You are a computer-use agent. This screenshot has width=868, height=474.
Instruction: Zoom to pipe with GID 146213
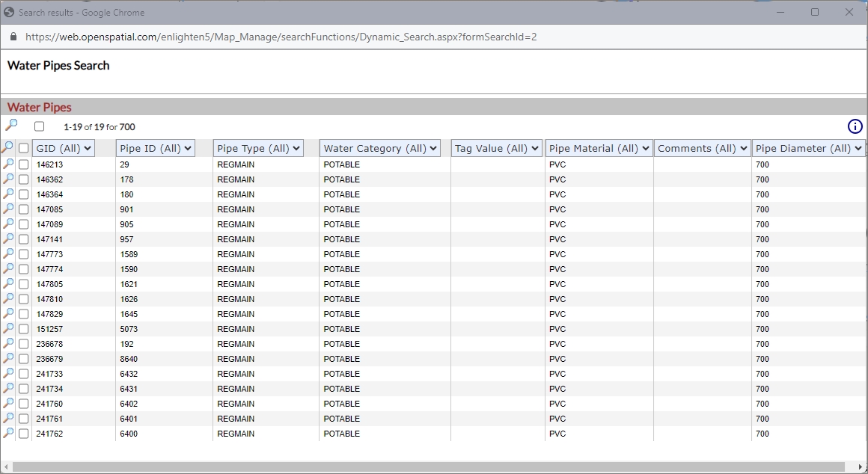[x=8, y=164]
